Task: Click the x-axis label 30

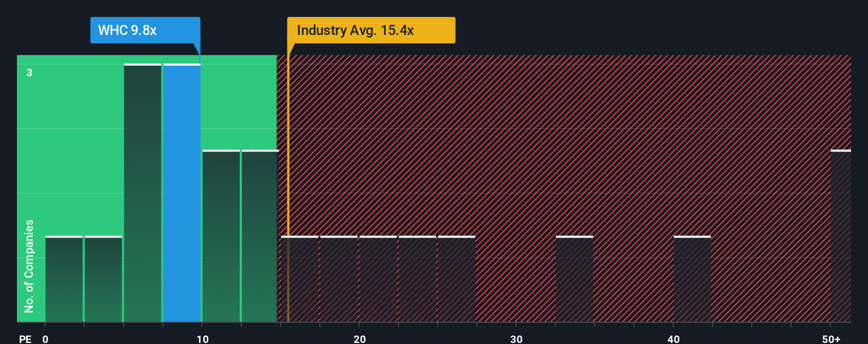Action: [517, 339]
